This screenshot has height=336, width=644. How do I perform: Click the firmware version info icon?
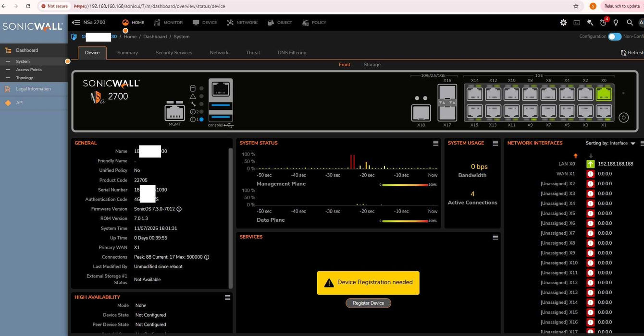pyautogui.click(x=179, y=209)
